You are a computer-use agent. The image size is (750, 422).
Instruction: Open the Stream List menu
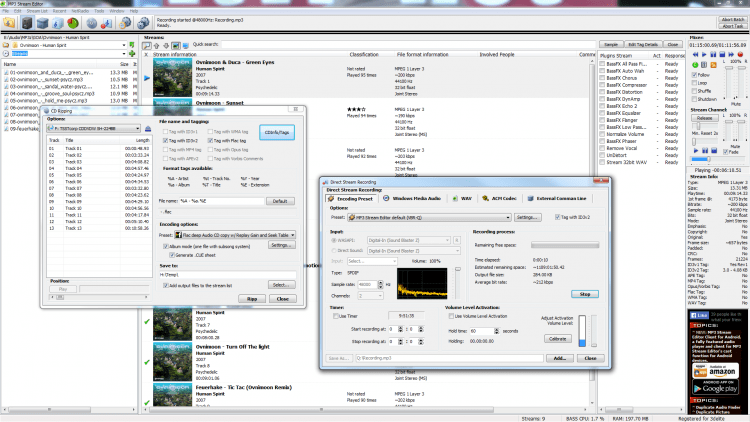pos(37,11)
